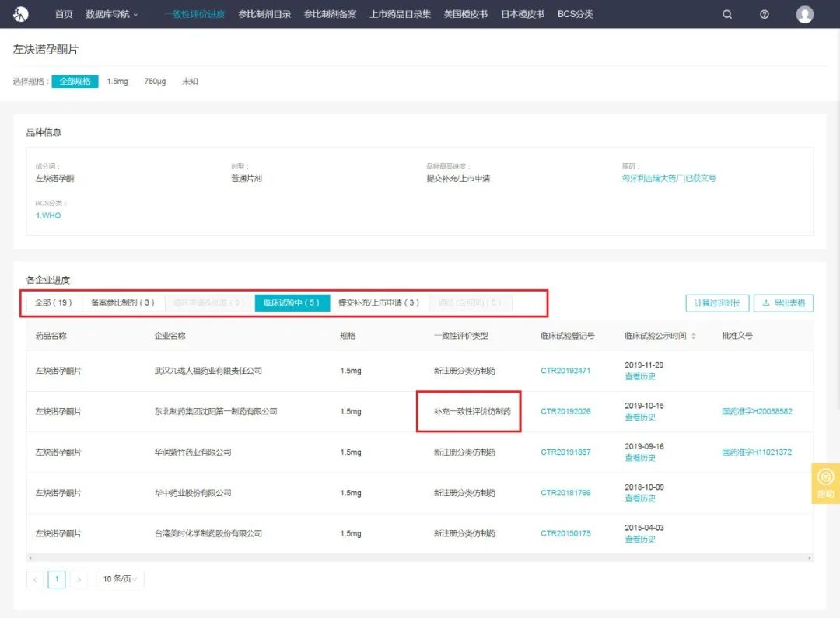Open trial link CTR20150175
The width and height of the screenshot is (840, 618).
565,533
